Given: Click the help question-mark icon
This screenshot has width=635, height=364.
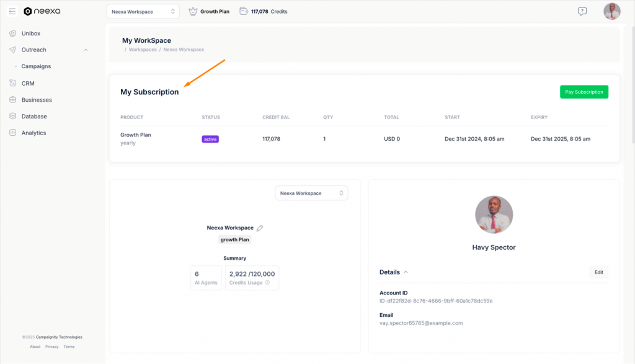Looking at the screenshot, I should [x=582, y=11].
